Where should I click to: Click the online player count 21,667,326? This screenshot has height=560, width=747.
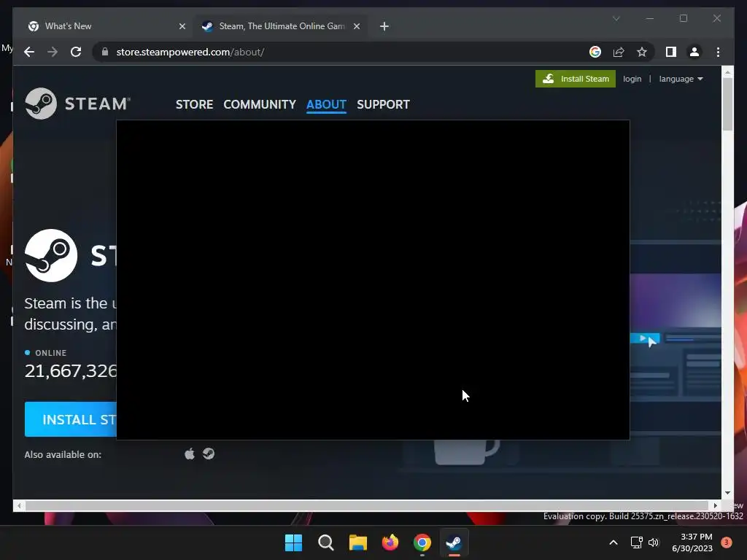pyautogui.click(x=71, y=371)
